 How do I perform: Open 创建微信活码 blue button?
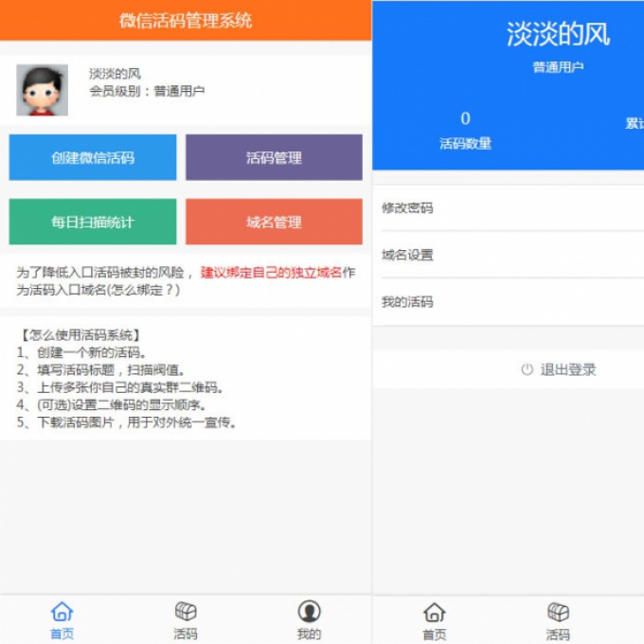point(93,157)
